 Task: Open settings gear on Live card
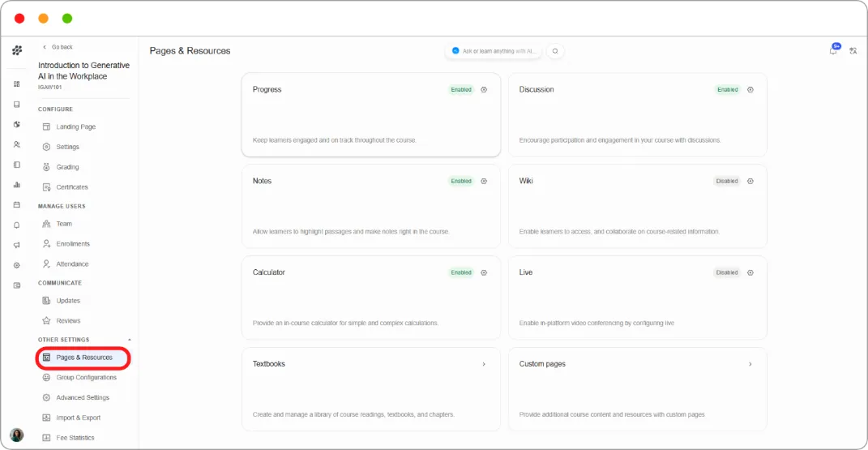750,272
